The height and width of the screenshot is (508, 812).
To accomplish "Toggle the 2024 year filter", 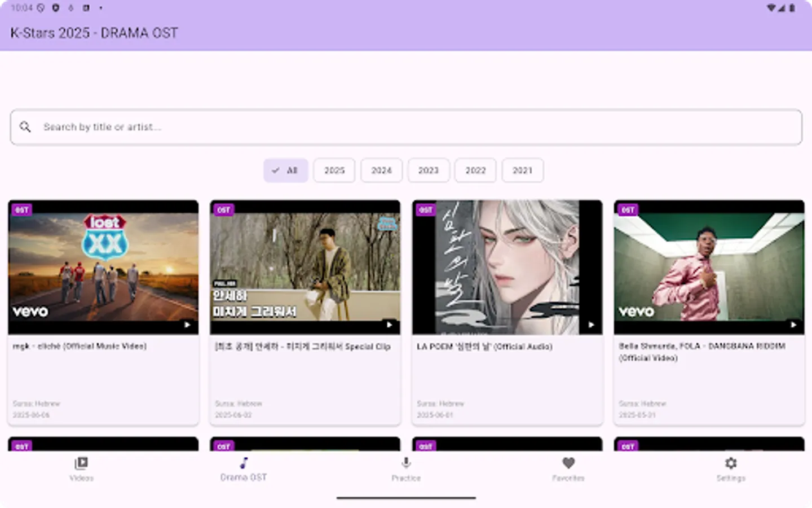I will click(381, 170).
